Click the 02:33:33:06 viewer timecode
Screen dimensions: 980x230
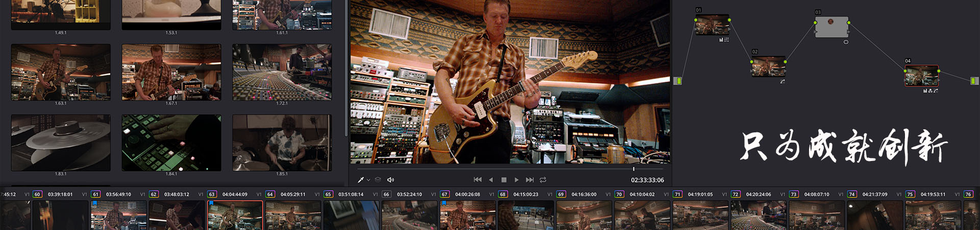pos(647,180)
